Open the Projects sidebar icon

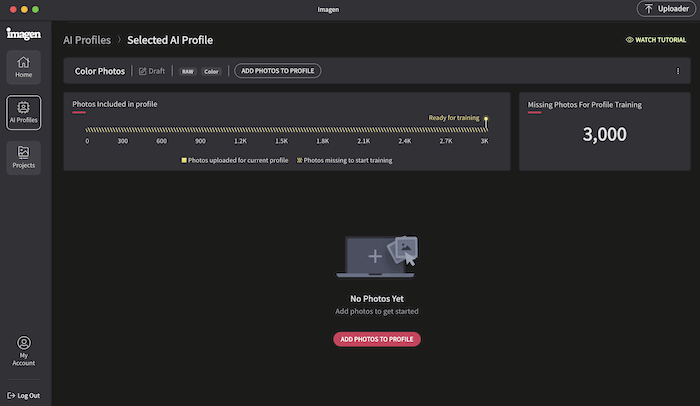click(x=24, y=158)
